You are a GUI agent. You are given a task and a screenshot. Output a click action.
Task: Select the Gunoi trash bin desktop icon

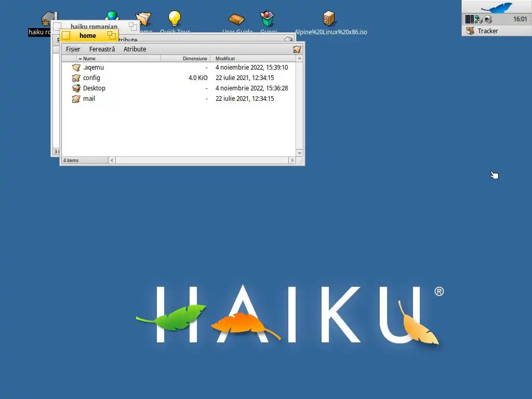268,18
